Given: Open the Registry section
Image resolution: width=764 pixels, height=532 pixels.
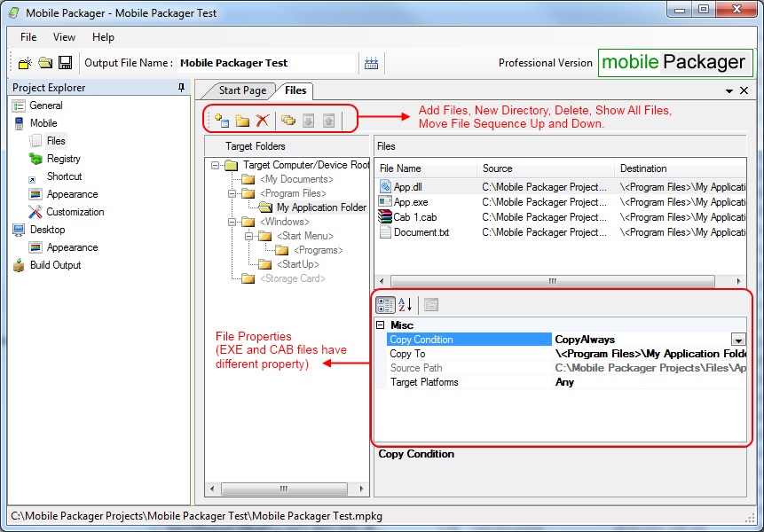Looking at the screenshot, I should click(x=63, y=159).
